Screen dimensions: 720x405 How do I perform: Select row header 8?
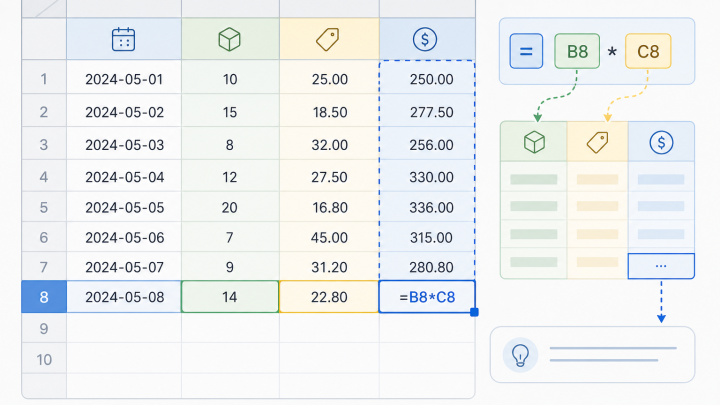44,297
